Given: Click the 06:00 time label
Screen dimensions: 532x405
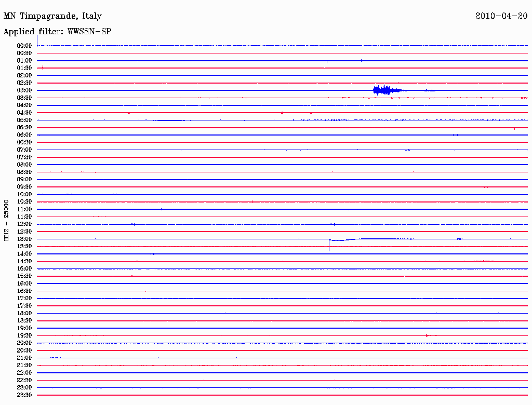Looking at the screenshot, I should click(x=24, y=134).
